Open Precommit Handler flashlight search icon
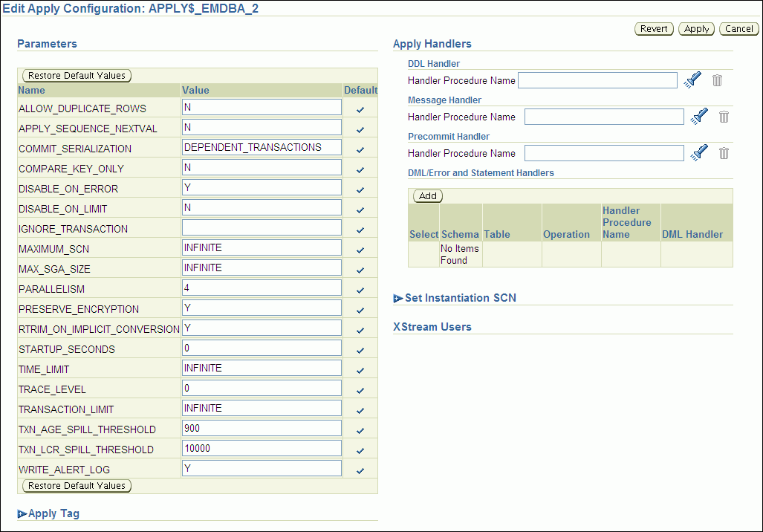Screen dimensions: 763x532 tap(699, 153)
